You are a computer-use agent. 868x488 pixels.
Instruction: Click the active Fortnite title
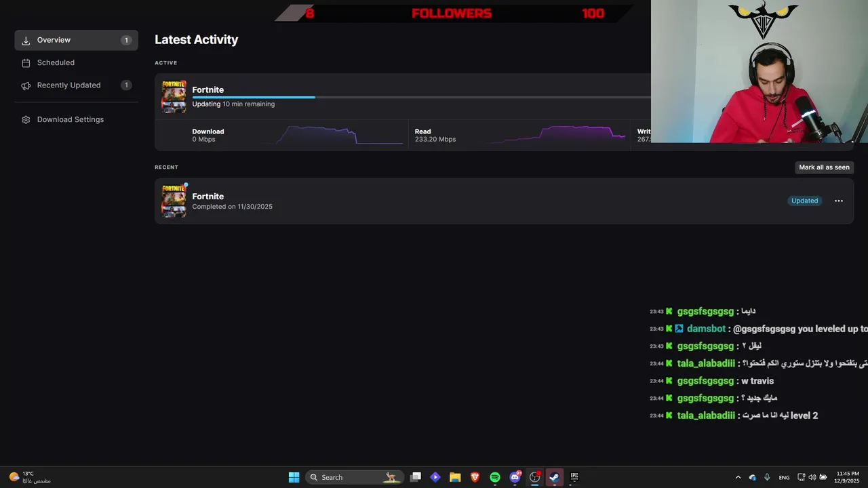point(208,89)
